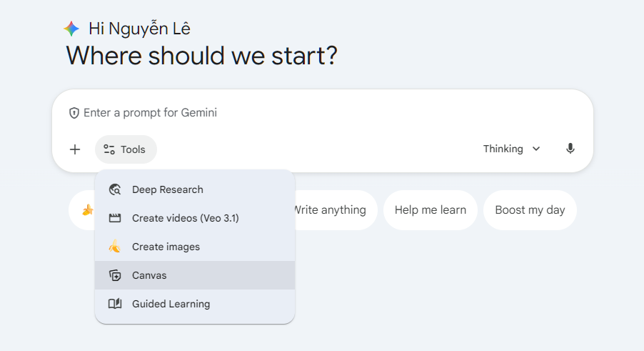Select the Create images menu item
The height and width of the screenshot is (351, 644).
pos(166,247)
